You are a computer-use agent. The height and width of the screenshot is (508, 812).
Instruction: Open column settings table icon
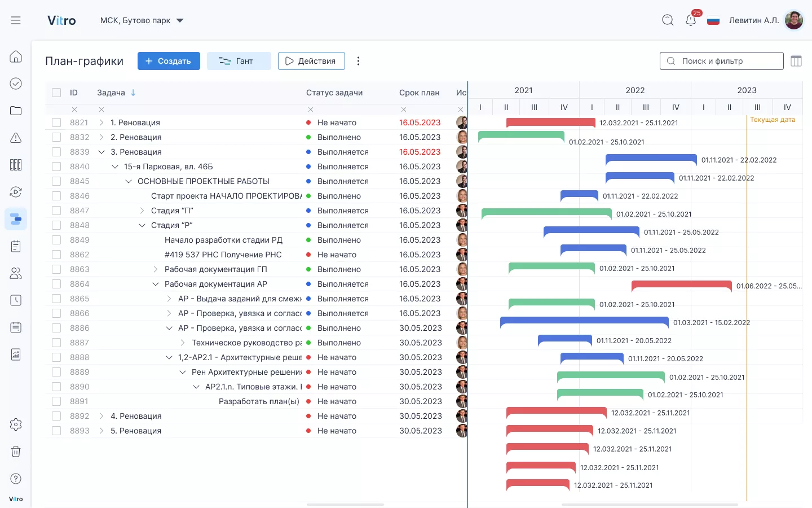coord(796,61)
